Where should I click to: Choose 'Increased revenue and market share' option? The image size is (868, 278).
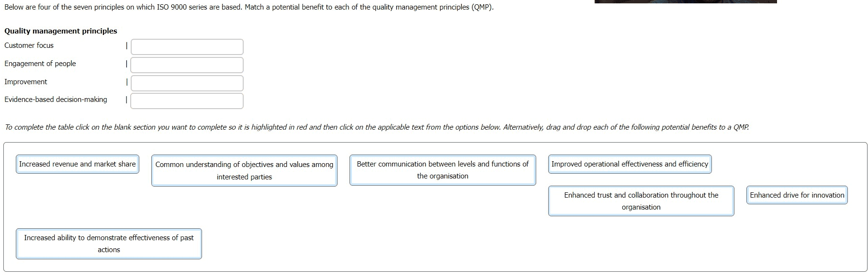coord(78,164)
